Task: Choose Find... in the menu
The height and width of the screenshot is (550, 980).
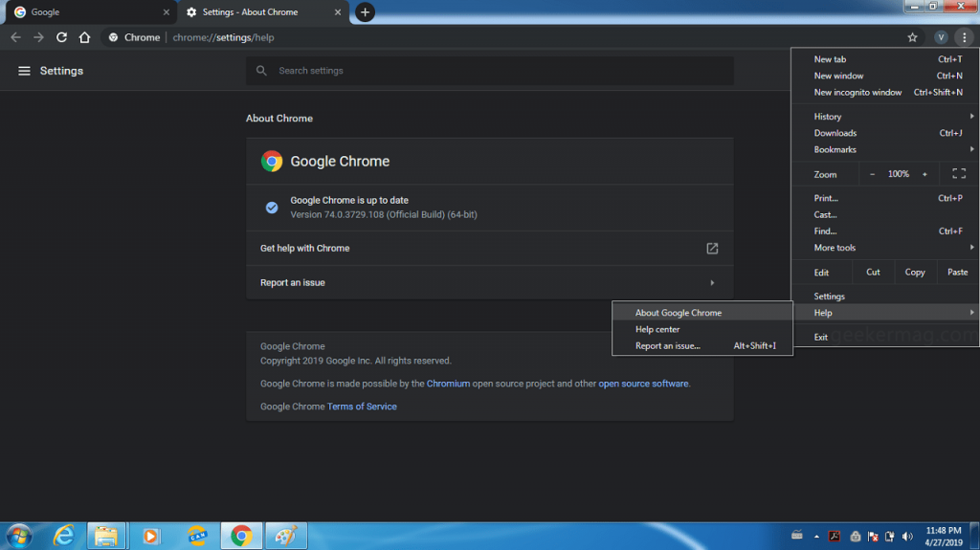Action: (884, 231)
